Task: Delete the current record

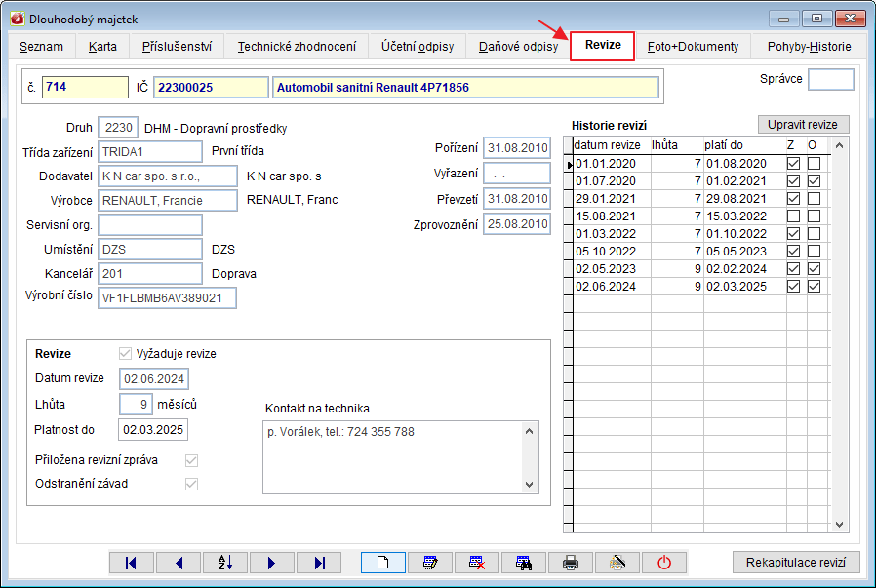Action: tap(477, 563)
